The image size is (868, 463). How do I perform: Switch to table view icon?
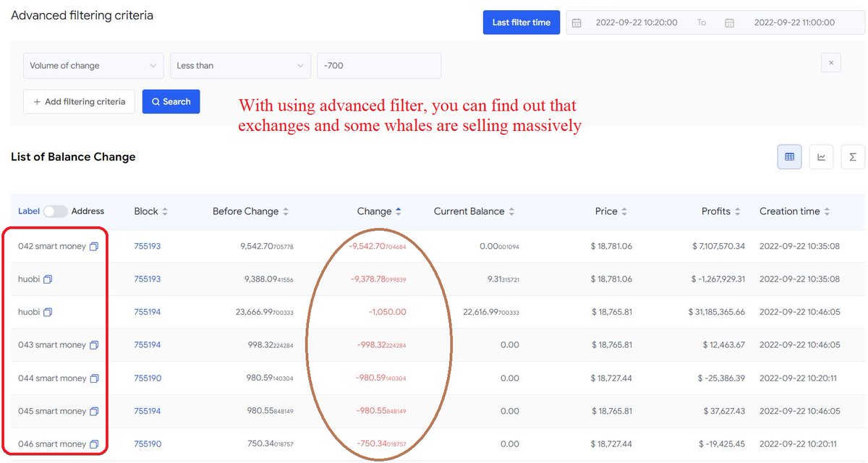tap(789, 157)
